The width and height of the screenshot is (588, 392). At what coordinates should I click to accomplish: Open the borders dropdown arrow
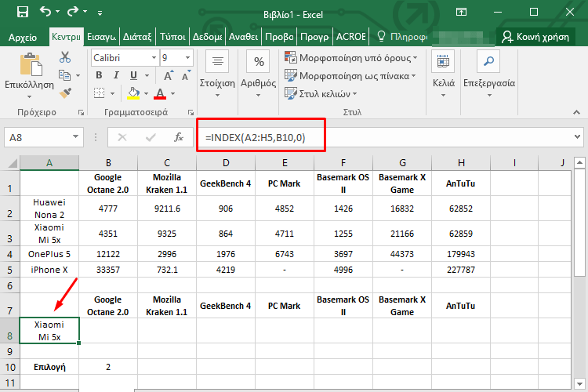tap(112, 93)
